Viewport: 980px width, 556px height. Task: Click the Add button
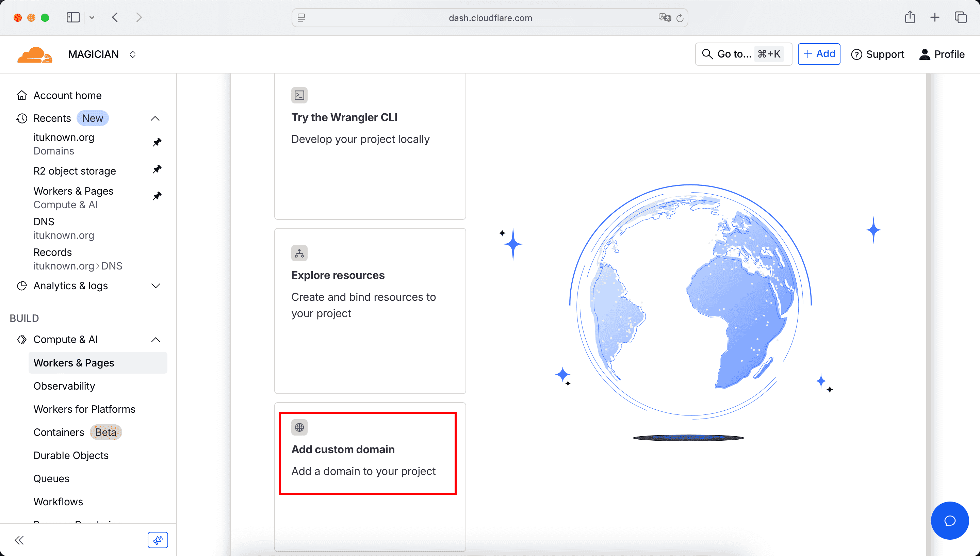pyautogui.click(x=819, y=54)
